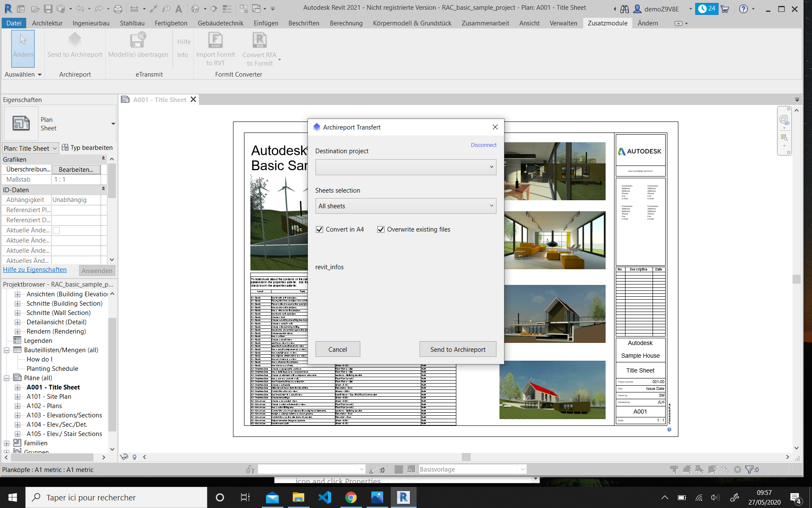The image size is (812, 508).
Task: Click the Disconnect link
Action: (x=483, y=145)
